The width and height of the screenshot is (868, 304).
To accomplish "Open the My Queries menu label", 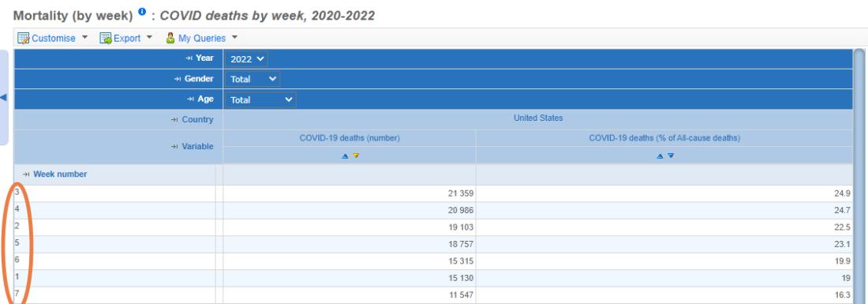I will pos(202,38).
